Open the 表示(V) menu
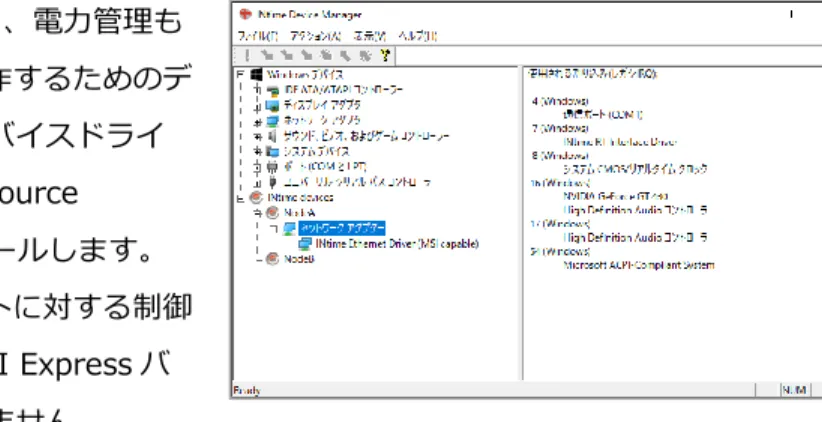 point(369,36)
